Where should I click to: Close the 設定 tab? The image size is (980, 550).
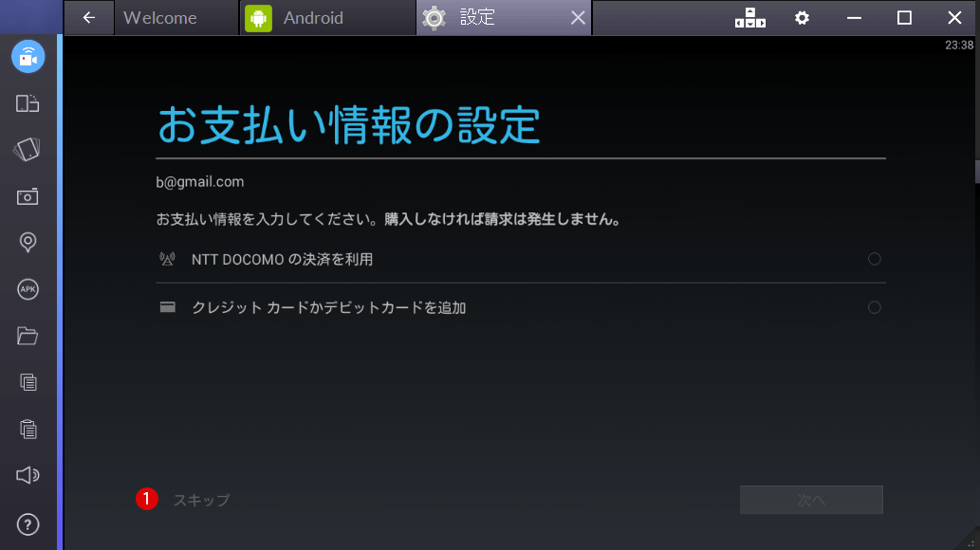[578, 18]
